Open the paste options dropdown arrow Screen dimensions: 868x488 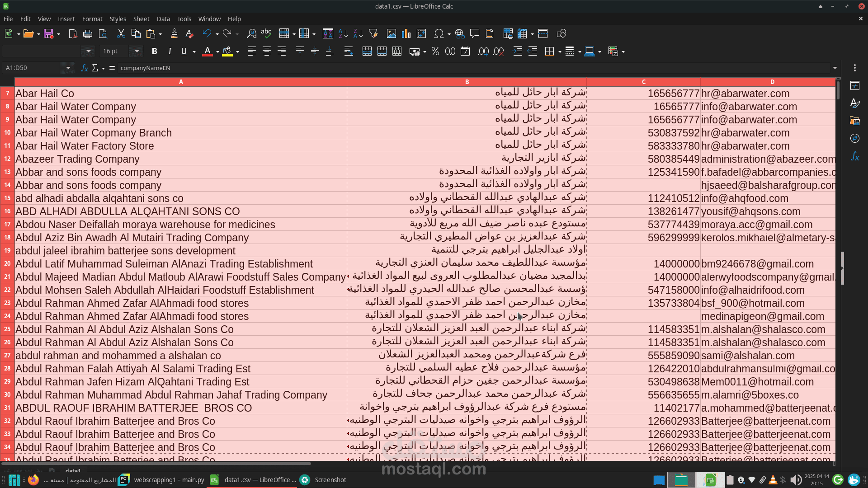coord(160,34)
